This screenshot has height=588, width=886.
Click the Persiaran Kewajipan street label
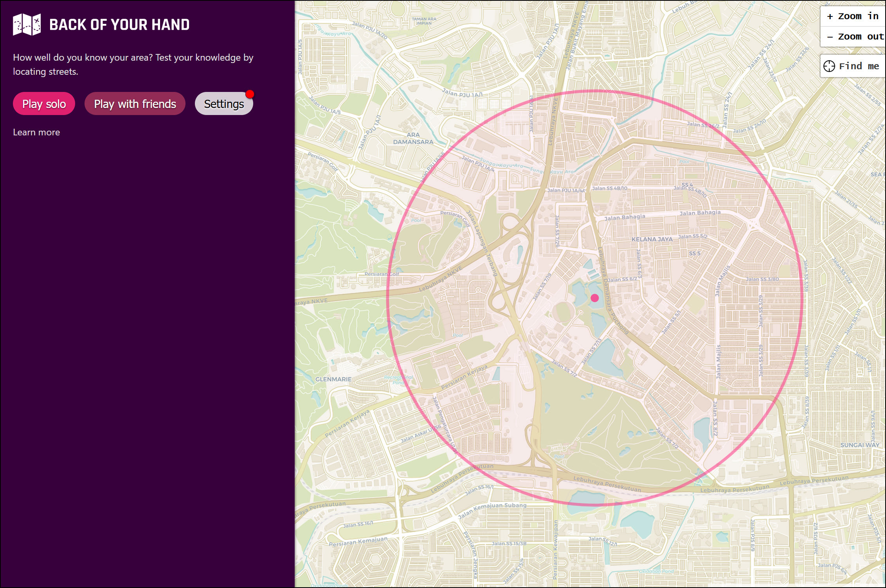(555, 550)
